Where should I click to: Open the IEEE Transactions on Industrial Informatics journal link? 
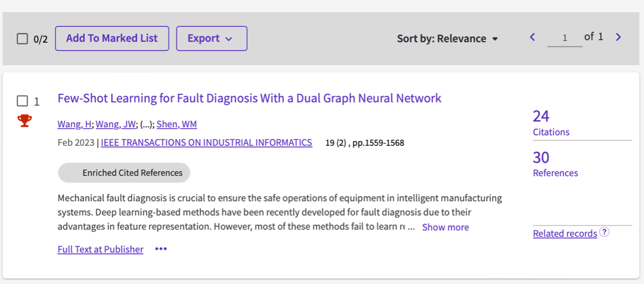point(206,143)
